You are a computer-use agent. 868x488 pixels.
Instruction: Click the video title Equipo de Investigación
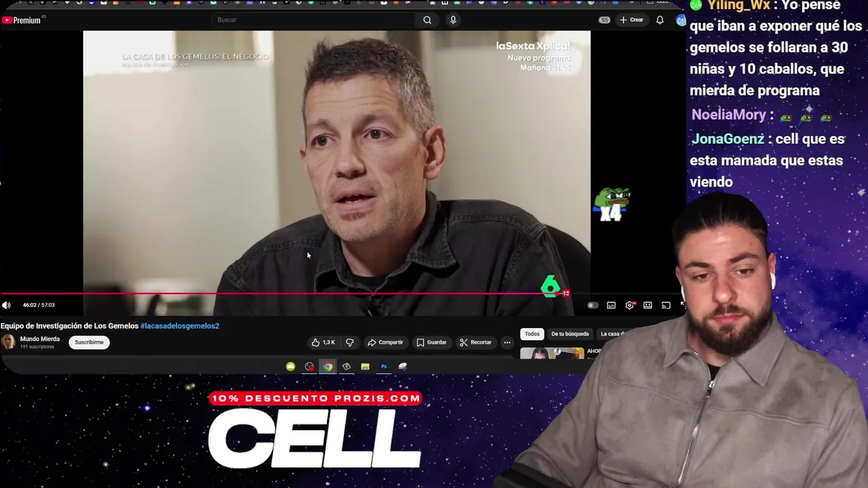click(x=69, y=326)
